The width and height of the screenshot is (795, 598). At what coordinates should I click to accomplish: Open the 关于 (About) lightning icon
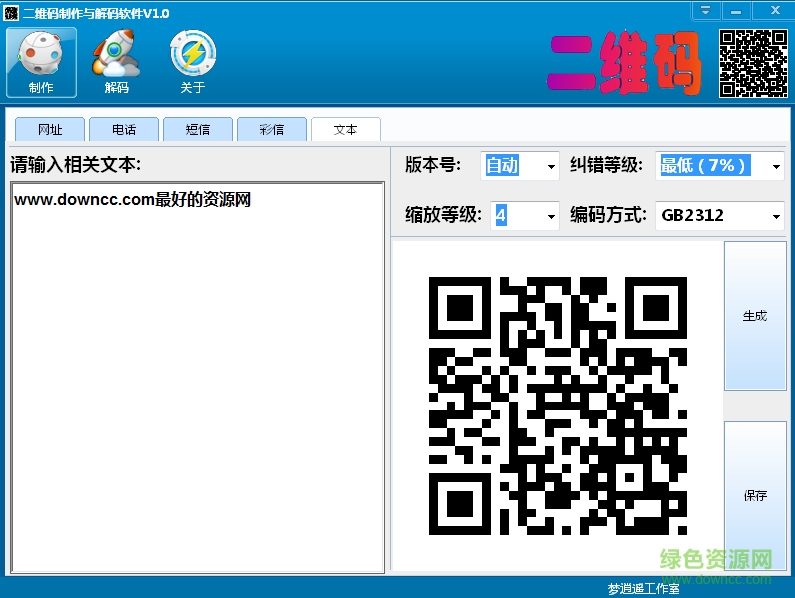(x=193, y=62)
